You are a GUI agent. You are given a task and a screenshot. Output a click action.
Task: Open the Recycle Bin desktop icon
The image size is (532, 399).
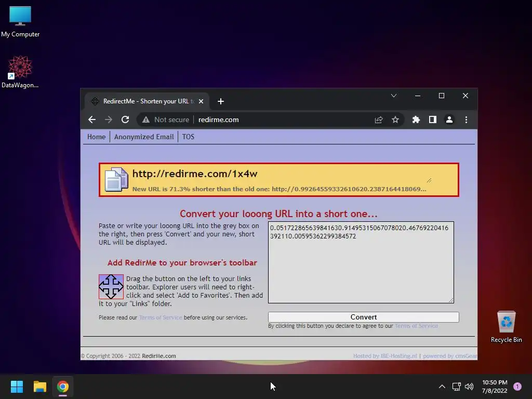[506, 327]
